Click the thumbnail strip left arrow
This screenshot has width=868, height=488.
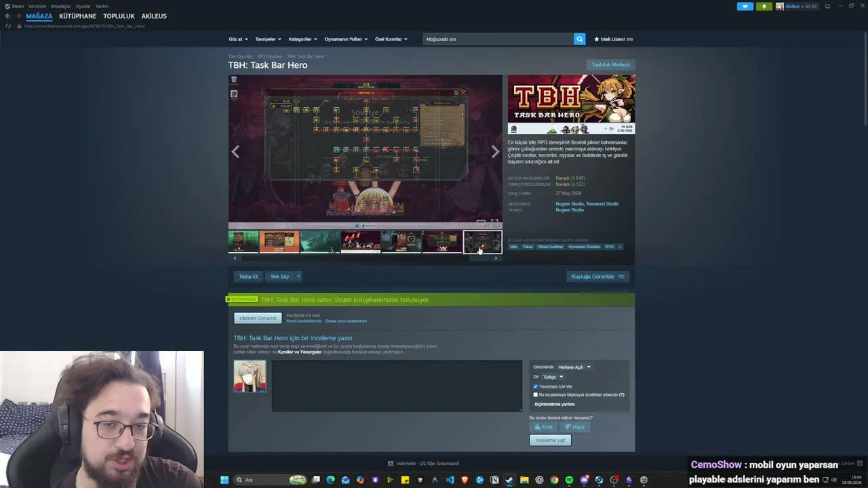(235, 258)
